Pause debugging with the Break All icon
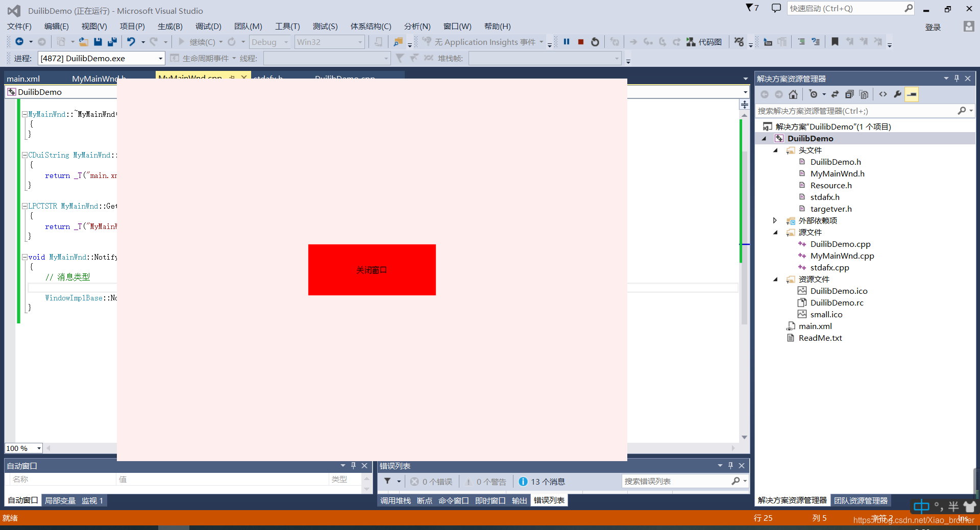Screen dimensions: 980x530 [567, 42]
